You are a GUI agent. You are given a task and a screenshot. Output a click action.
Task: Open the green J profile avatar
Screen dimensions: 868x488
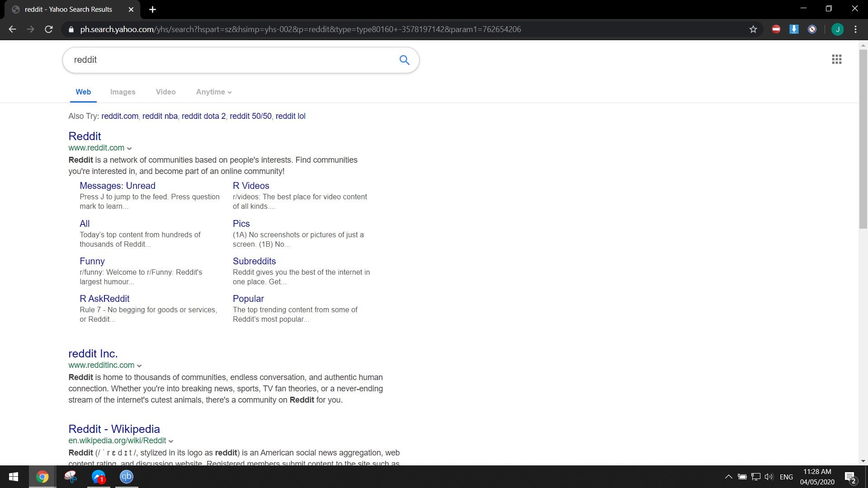[x=837, y=29]
